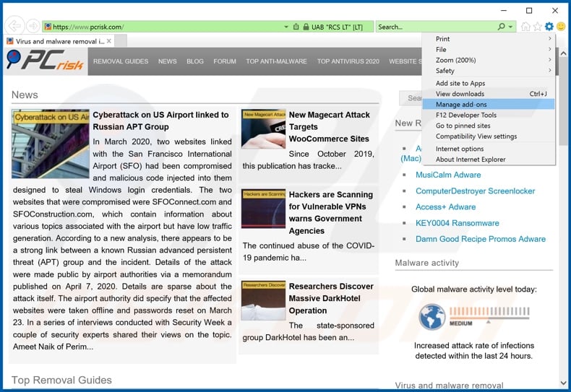Open New Magecart Attack article headline
This screenshot has height=392, width=571.
coord(329,126)
